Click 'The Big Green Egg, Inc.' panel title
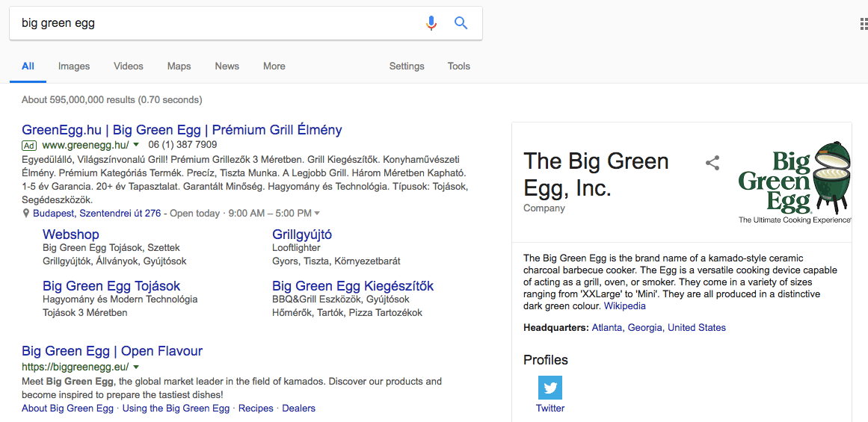The height and width of the screenshot is (422, 868). coord(596,174)
